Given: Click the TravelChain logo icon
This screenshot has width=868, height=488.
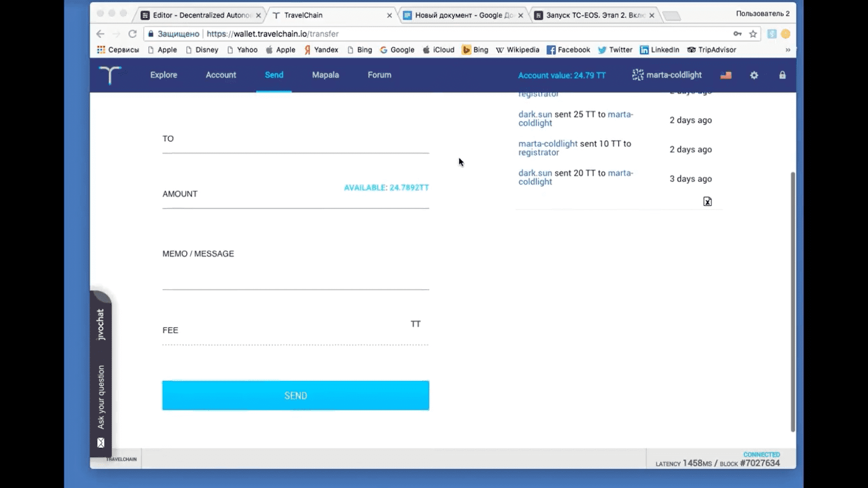Looking at the screenshot, I should [x=110, y=75].
